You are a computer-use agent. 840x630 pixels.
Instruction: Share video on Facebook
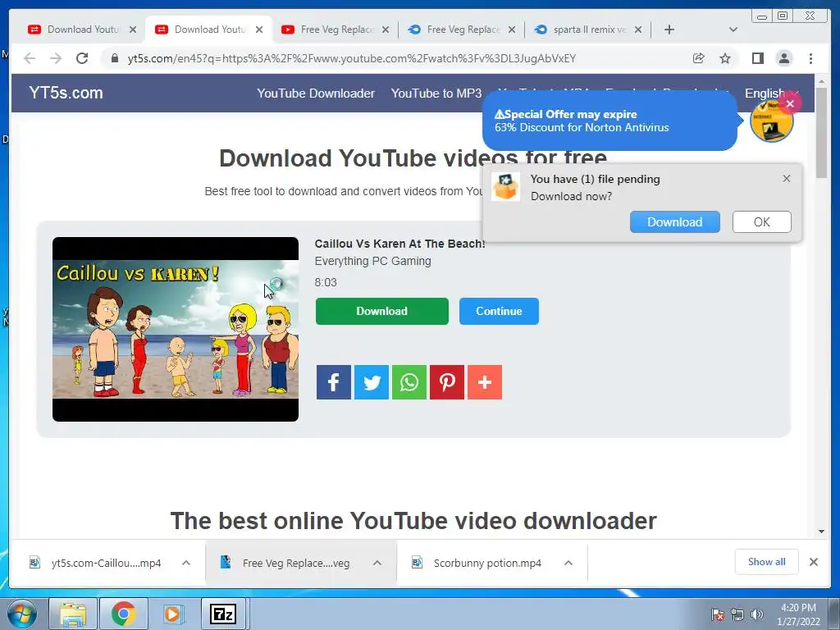coord(333,382)
